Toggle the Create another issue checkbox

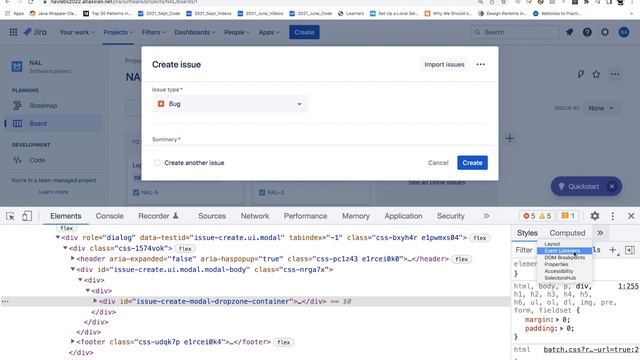tap(157, 163)
